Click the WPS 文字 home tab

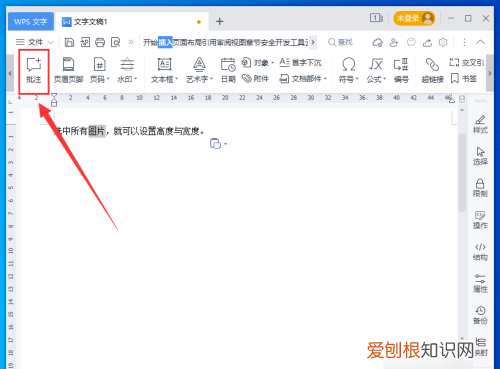[31, 22]
